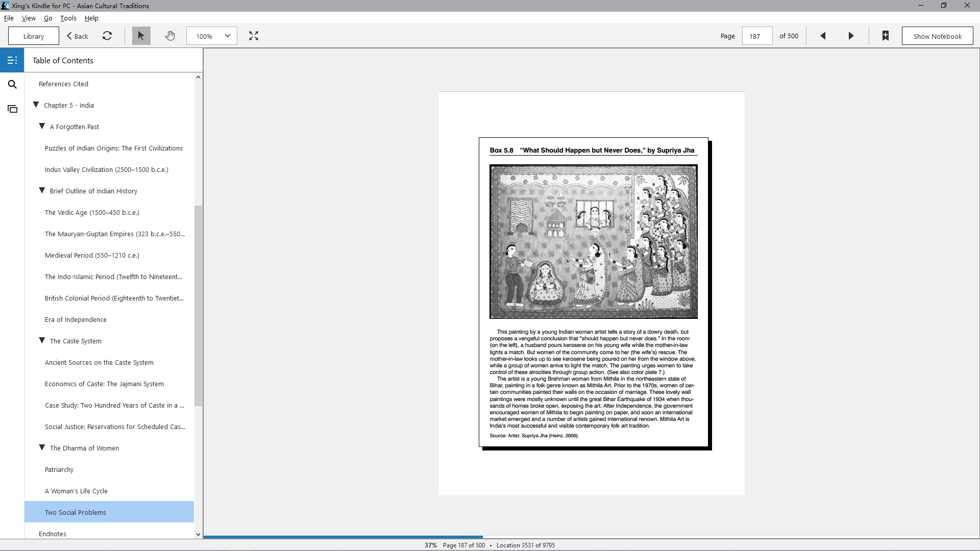This screenshot has height=551, width=980.
Task: Enter full screen mode icon
Action: (254, 36)
